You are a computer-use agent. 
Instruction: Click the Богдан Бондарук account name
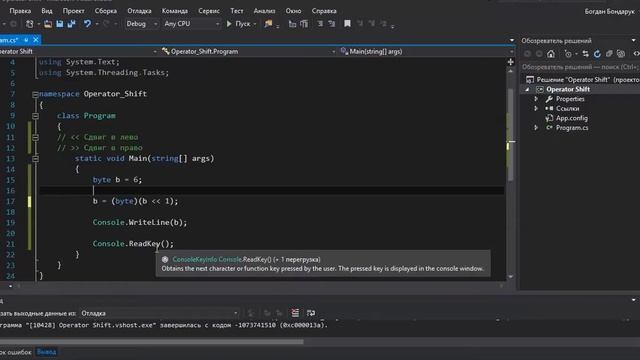click(x=609, y=11)
